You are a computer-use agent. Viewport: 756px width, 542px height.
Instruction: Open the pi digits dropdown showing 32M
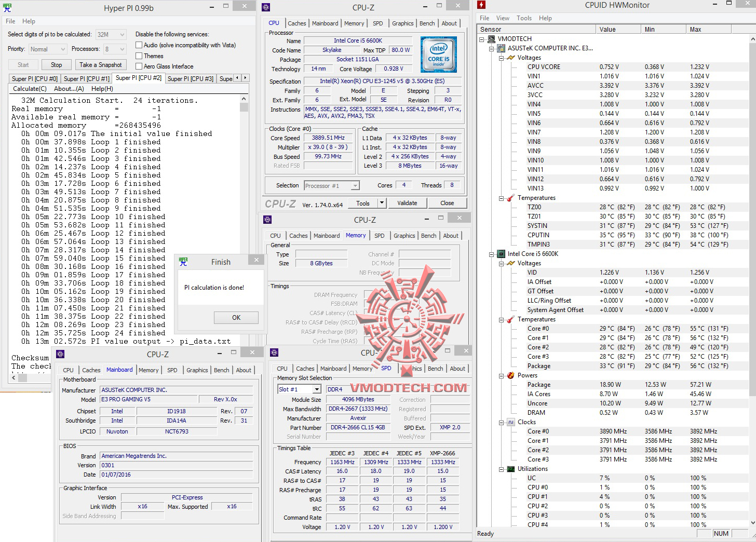point(111,35)
